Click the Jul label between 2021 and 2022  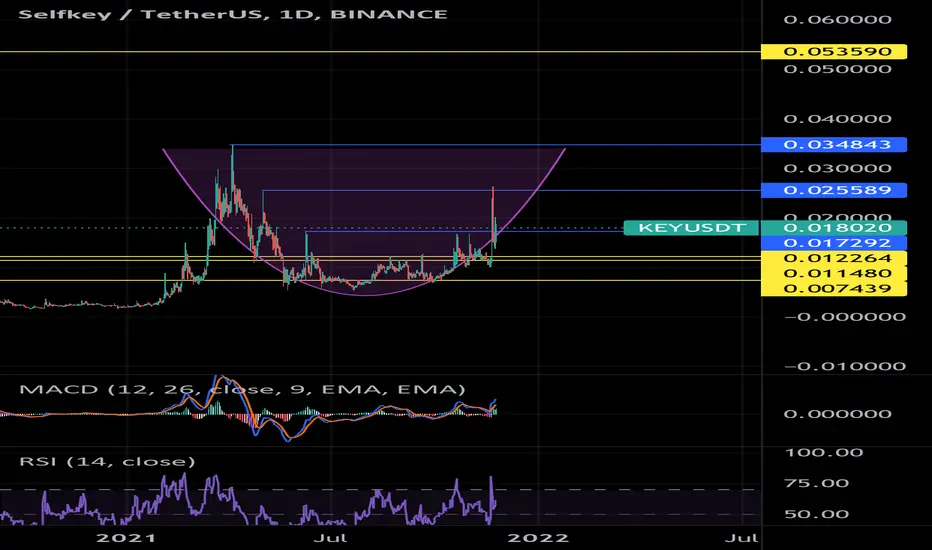click(x=330, y=538)
